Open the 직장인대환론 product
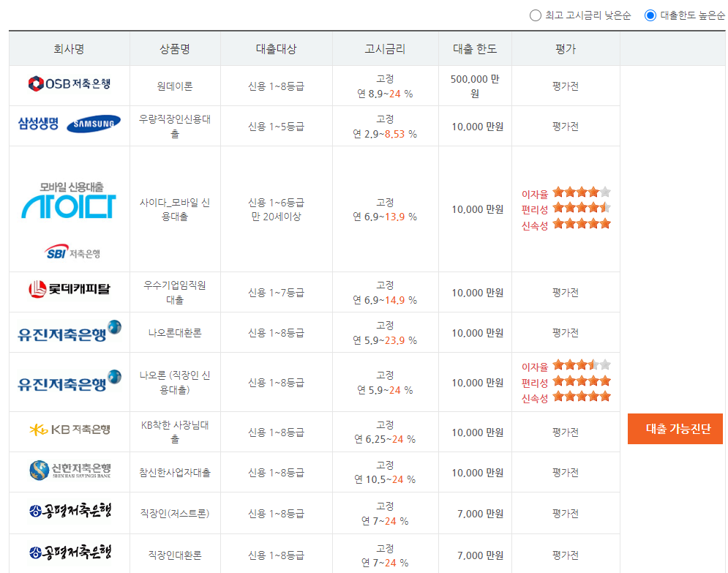 175,555
